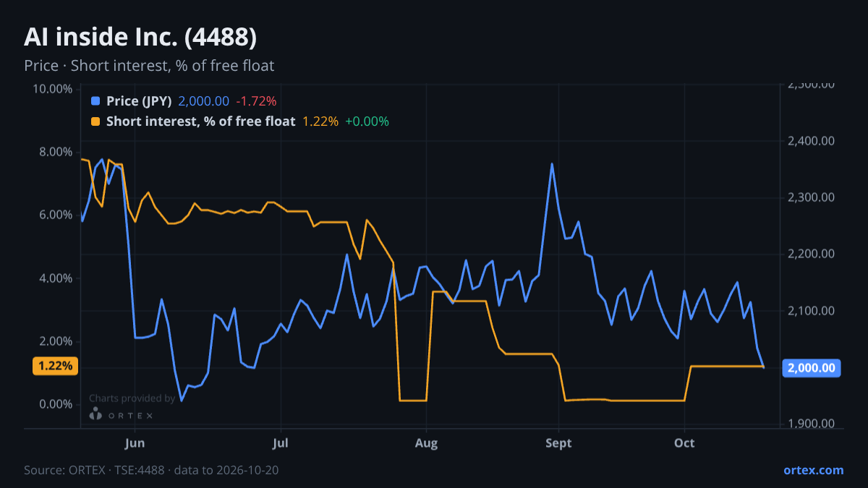Click the AI inside Inc. (4488) title
Viewport: 868px width, 488px height.
140,36
